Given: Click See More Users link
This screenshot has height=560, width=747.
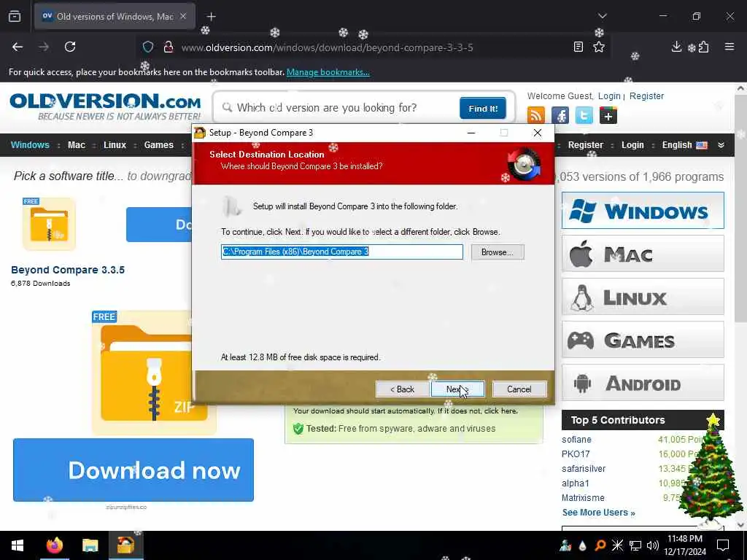Looking at the screenshot, I should click(x=598, y=513).
